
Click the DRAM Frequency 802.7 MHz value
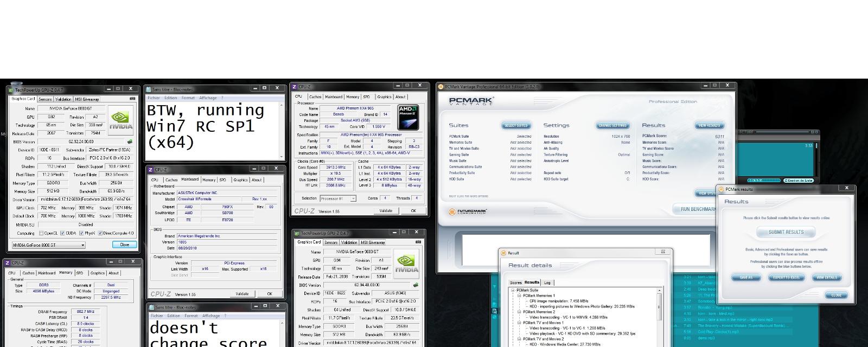85,312
